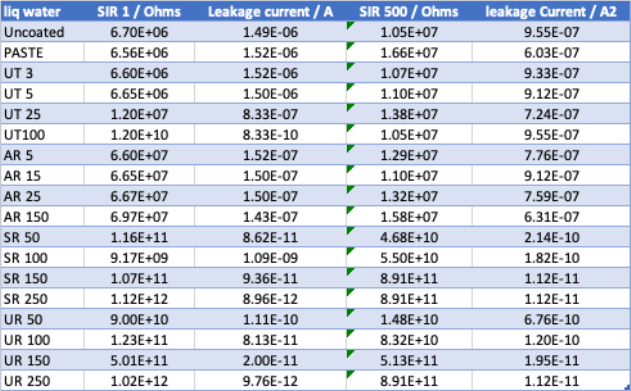Select UT 25 SIR 500 value 1.38E+07

(x=409, y=114)
